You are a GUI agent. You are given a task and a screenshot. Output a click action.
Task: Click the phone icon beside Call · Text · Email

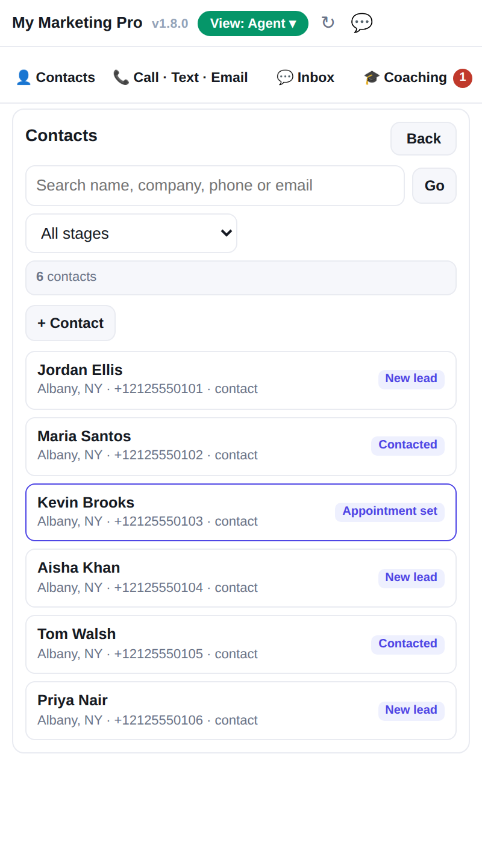tap(121, 77)
